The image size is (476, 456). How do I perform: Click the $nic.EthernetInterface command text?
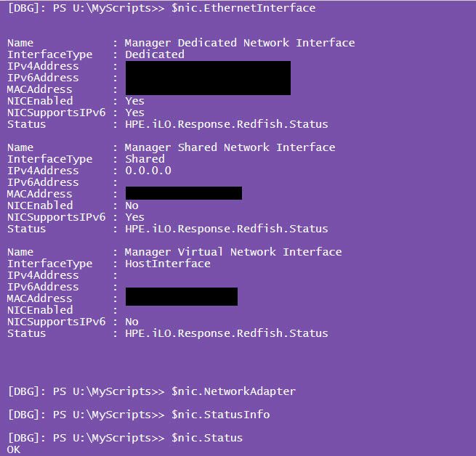[243, 8]
